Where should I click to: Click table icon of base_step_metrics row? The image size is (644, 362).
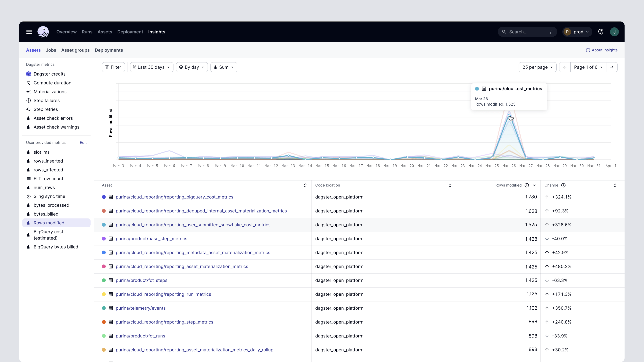pos(111,239)
